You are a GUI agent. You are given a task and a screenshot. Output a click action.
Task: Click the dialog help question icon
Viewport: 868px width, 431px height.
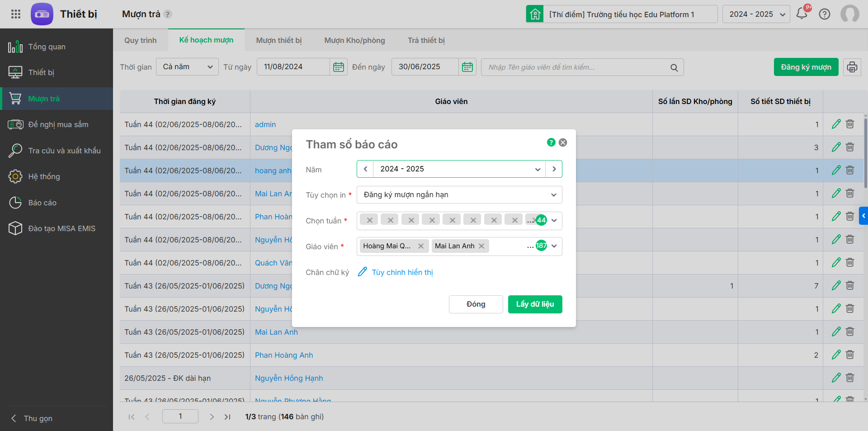tap(551, 142)
